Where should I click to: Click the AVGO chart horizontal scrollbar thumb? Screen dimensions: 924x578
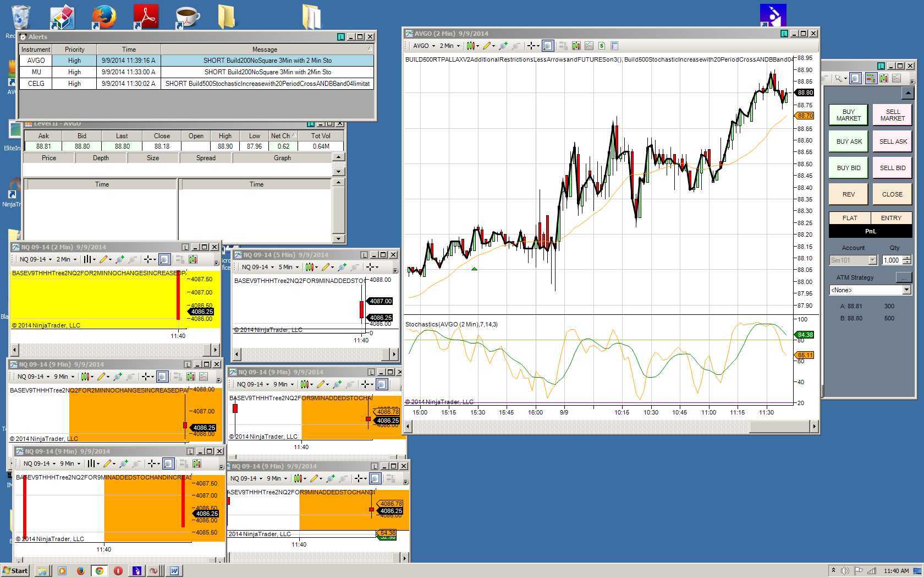pyautogui.click(x=779, y=426)
